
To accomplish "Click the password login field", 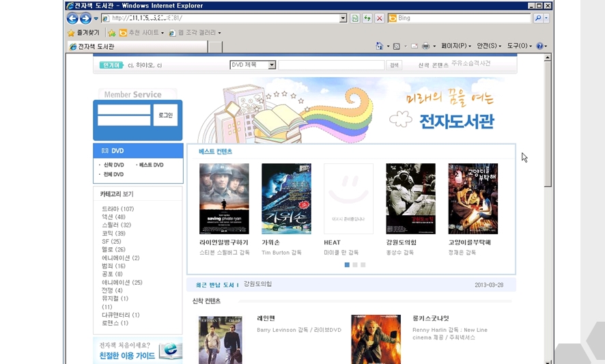I will click(124, 120).
